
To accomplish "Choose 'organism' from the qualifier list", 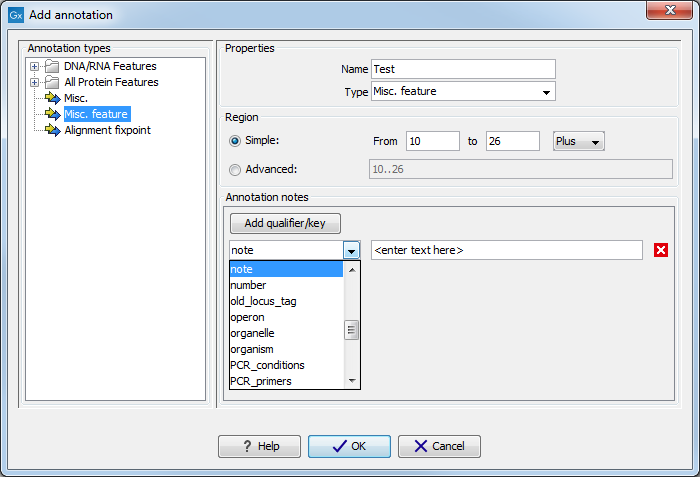I will 252,349.
